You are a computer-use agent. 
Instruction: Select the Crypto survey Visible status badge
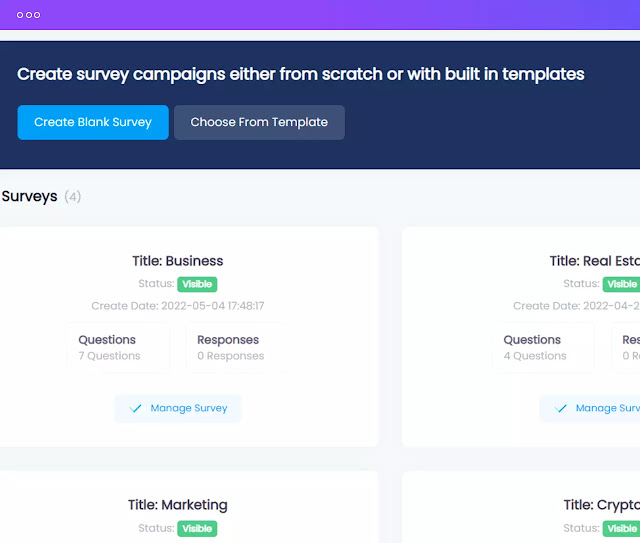coord(621,529)
